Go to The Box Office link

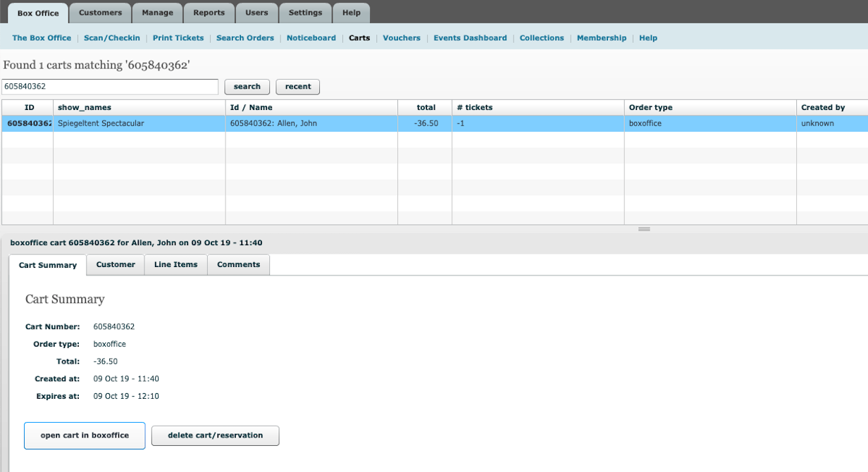coord(42,38)
